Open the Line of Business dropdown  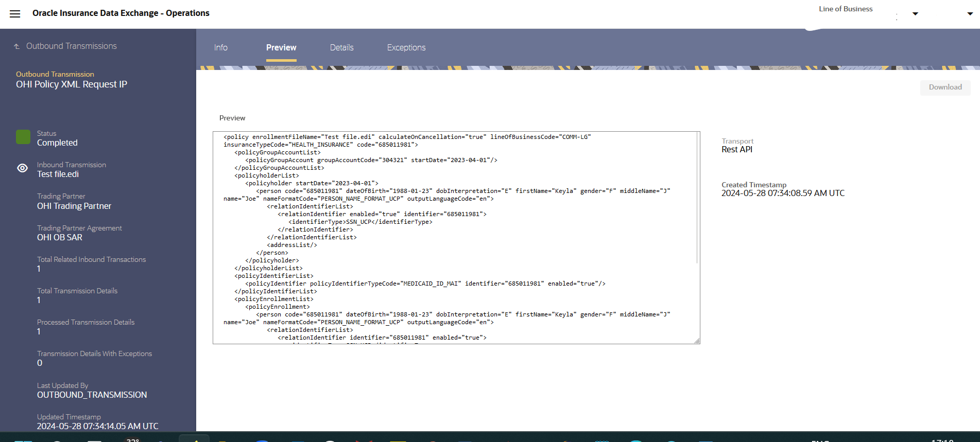tap(915, 14)
